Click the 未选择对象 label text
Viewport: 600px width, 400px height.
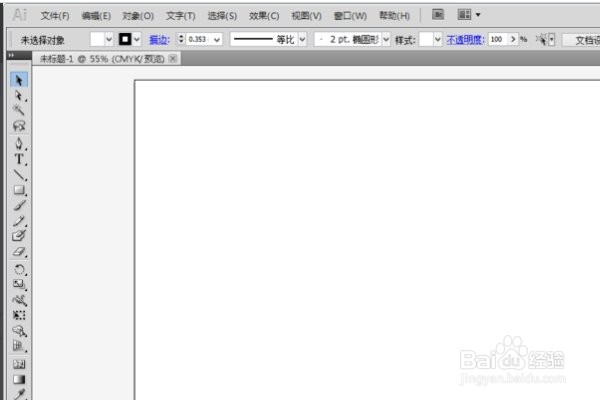[42, 40]
